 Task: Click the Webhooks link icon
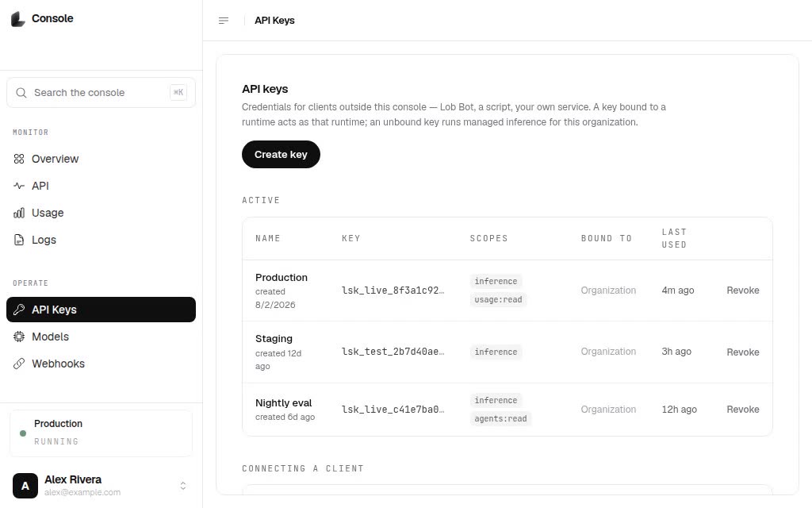(19, 364)
